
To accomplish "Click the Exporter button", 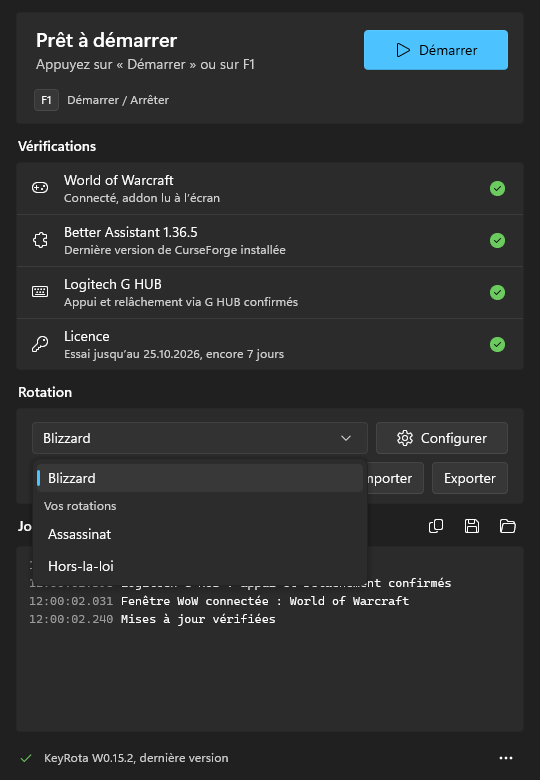I will tap(470, 478).
